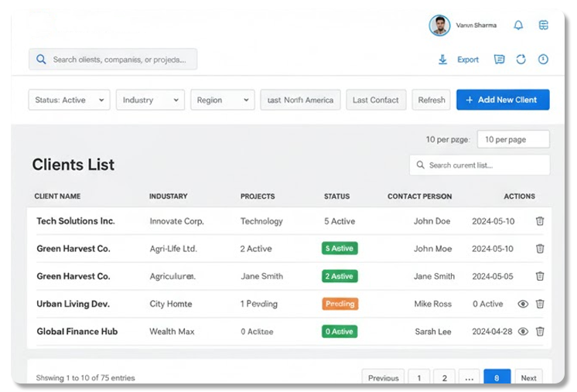The height and width of the screenshot is (392, 577).
Task: Expand the Status: Active dropdown
Action: 69,100
